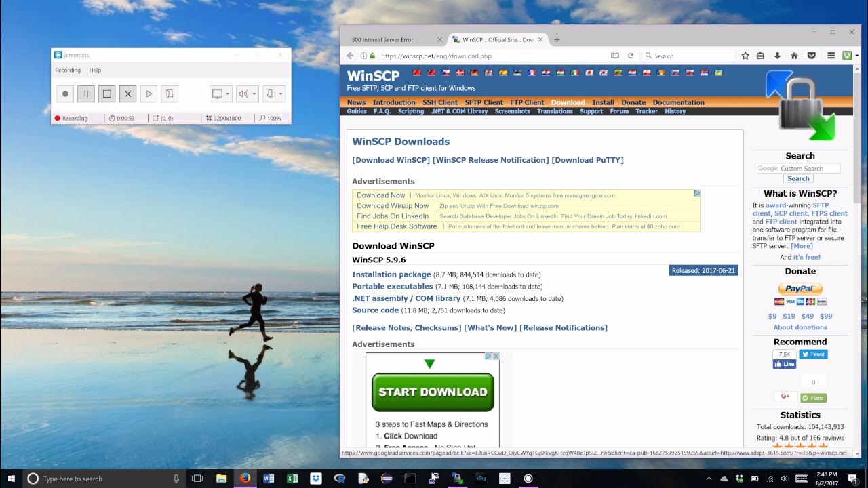This screenshot has height=488, width=868.
Task: Open Word from the taskbar
Action: point(269,479)
